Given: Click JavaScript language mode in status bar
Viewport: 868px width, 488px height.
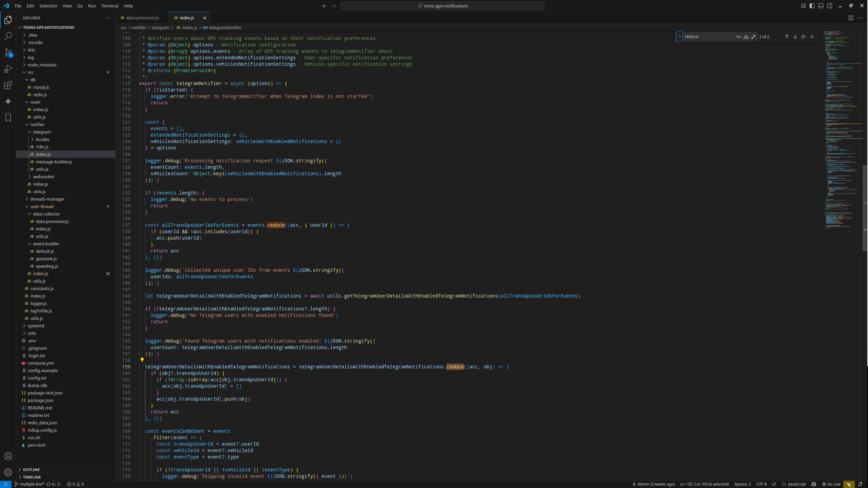Looking at the screenshot, I should point(797,484).
